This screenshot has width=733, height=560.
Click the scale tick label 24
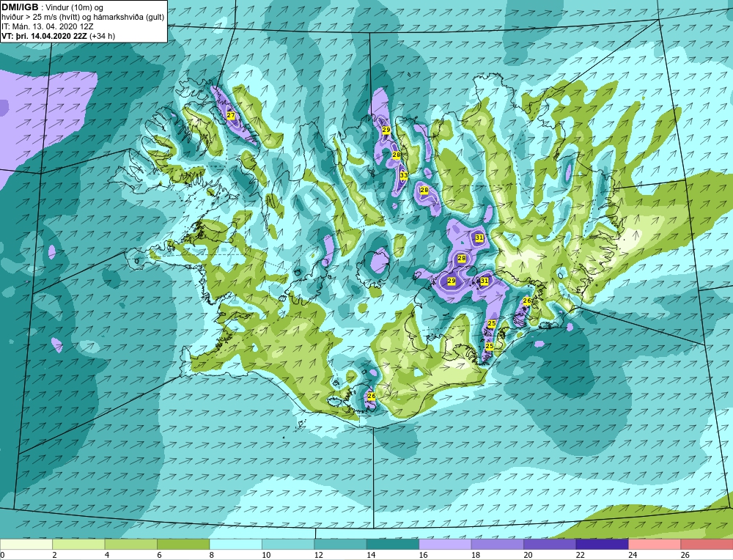[x=633, y=556]
